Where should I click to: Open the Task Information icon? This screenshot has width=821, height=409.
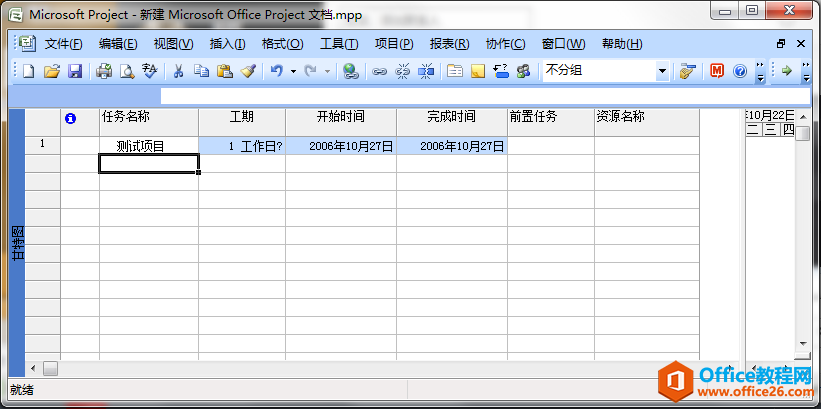[454, 71]
